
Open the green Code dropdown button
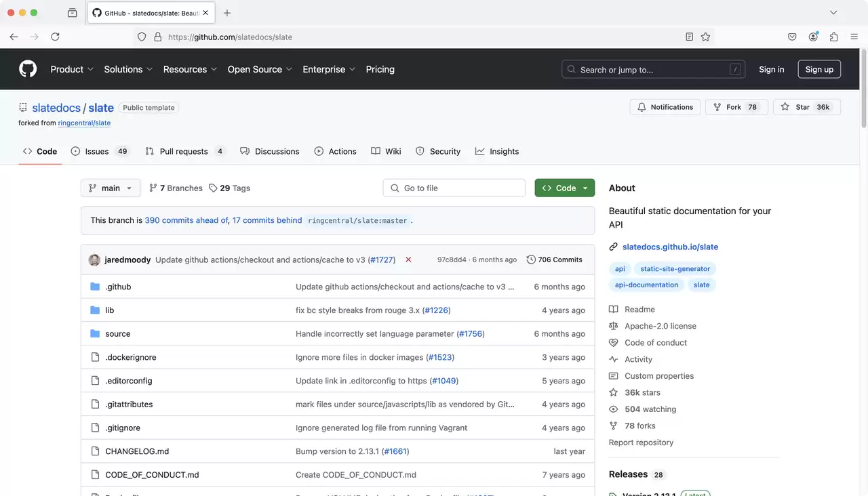tap(565, 188)
